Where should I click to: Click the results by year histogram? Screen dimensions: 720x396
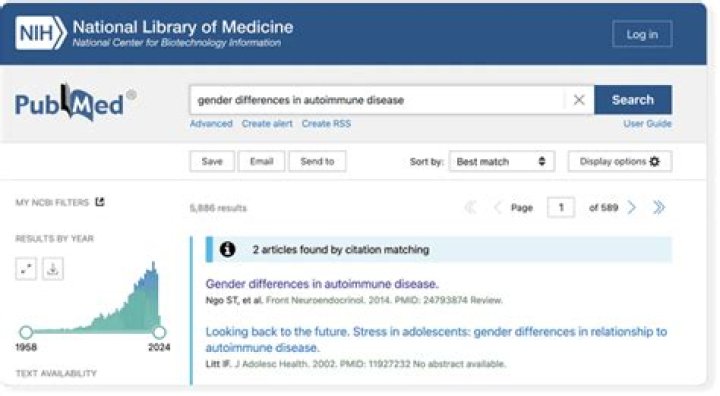[x=97, y=297]
